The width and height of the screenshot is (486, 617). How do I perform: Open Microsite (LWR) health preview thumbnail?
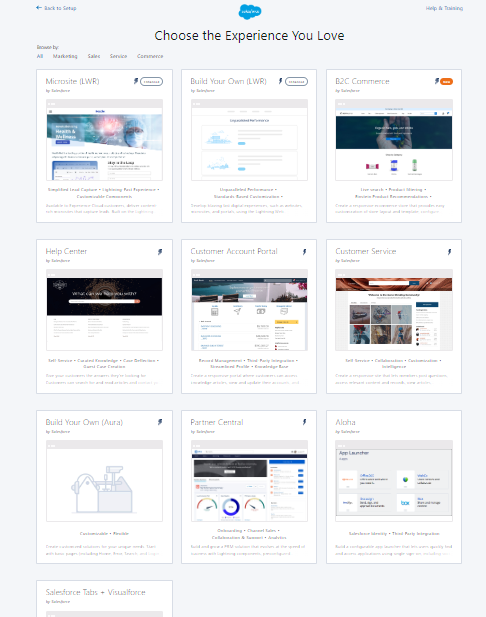click(104, 140)
